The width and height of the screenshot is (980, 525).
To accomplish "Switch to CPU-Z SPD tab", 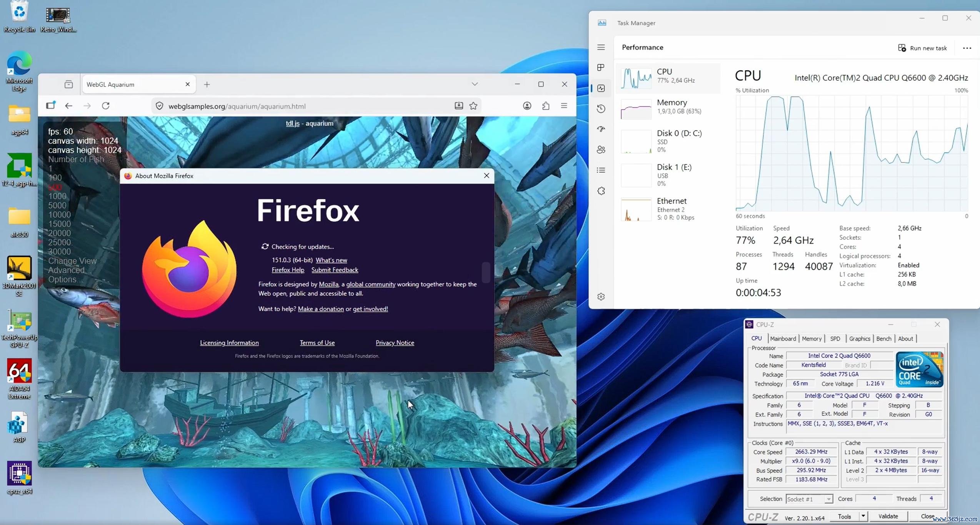I will pyautogui.click(x=835, y=339).
